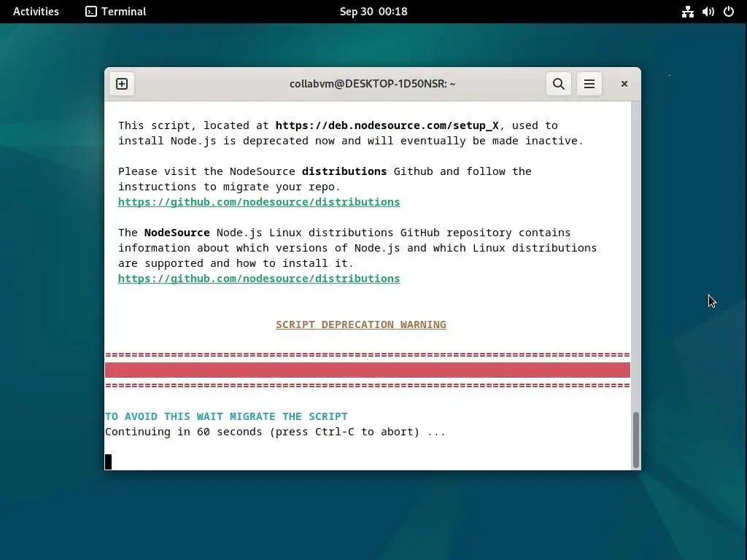Click the bold 'NodeSource' word in the terminal
The width and height of the screenshot is (747, 560).
[177, 233]
